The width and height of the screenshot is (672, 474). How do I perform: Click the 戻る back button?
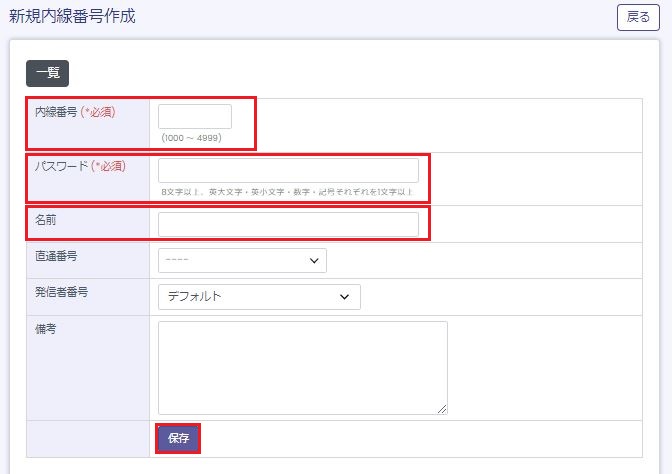pyautogui.click(x=638, y=17)
